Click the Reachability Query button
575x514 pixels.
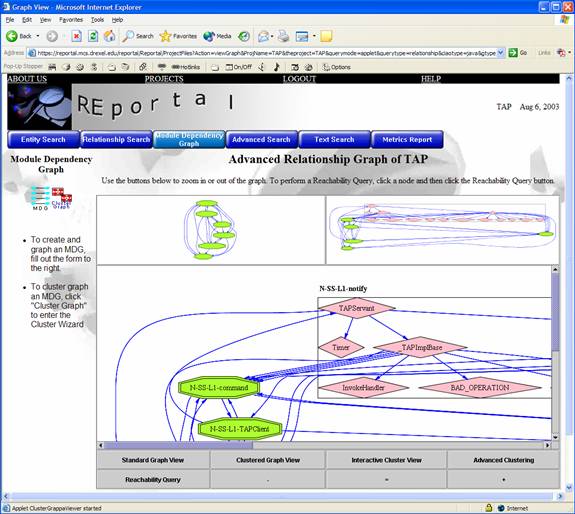click(153, 480)
